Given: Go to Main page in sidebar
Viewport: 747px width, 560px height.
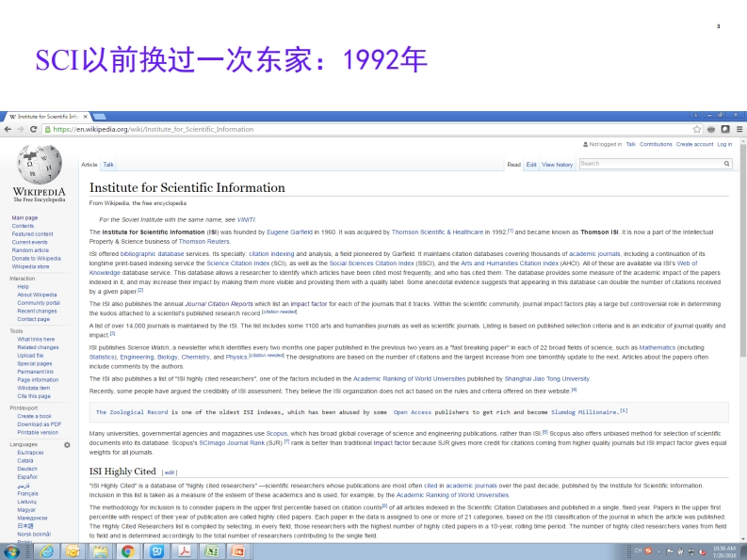Looking at the screenshot, I should click(24, 217).
